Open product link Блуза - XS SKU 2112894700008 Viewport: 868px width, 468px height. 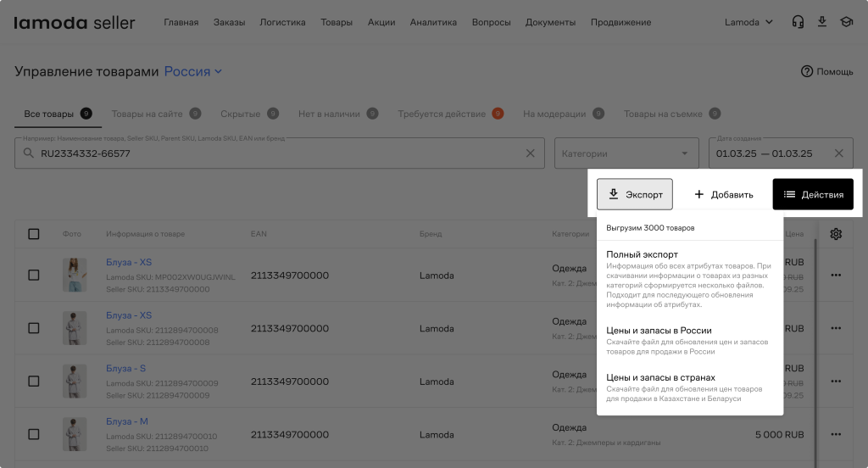point(129,315)
